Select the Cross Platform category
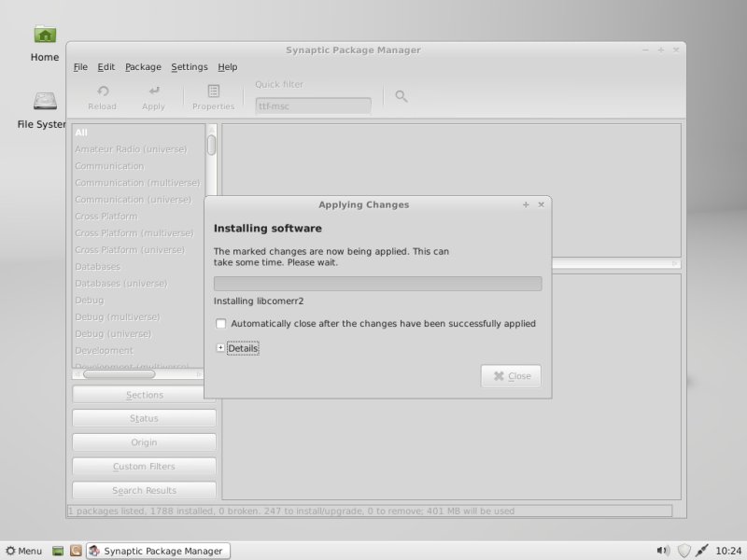747x560 pixels. click(138, 217)
